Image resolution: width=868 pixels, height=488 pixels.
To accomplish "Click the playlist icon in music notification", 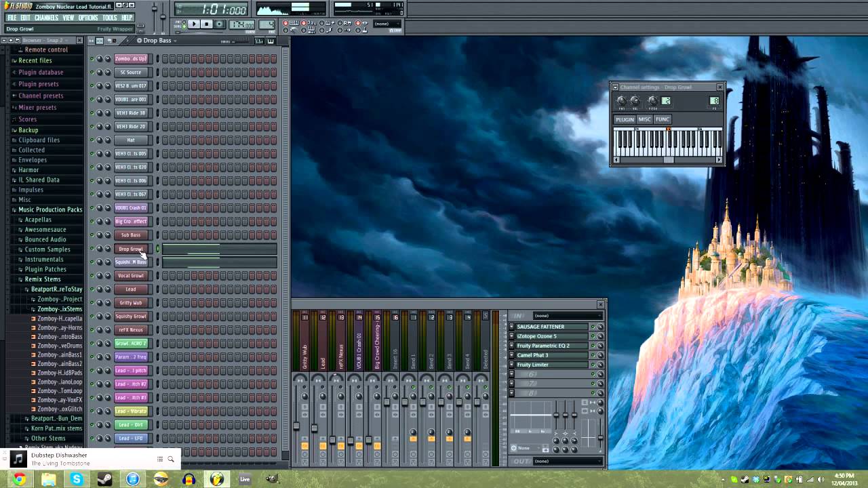I will 160,459.
